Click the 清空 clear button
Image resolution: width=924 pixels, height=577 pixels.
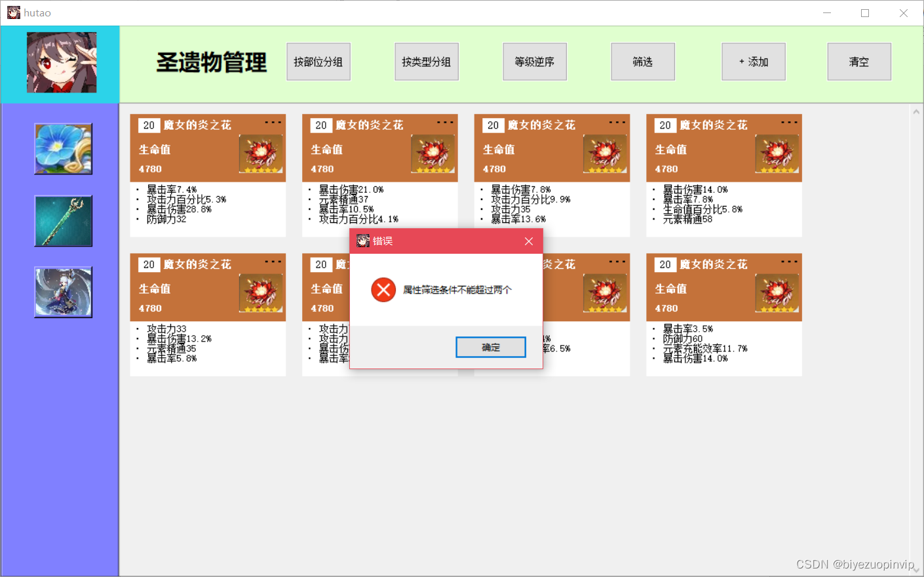(859, 62)
